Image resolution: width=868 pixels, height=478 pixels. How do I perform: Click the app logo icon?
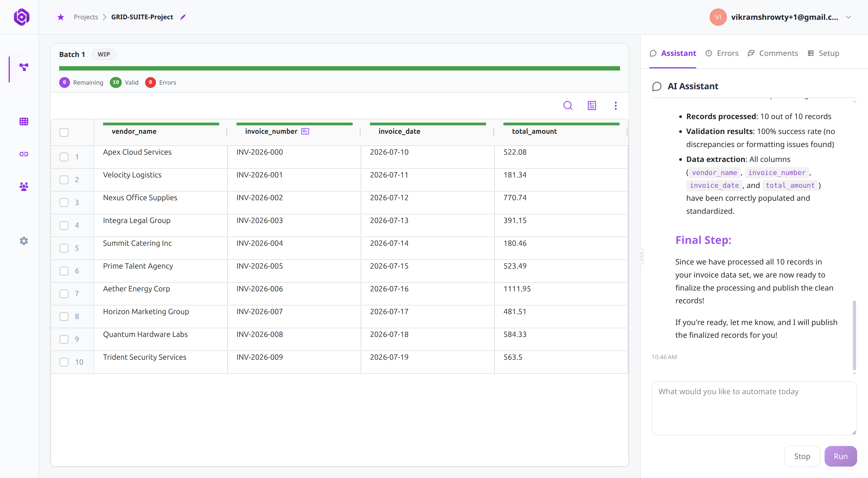pyautogui.click(x=22, y=17)
